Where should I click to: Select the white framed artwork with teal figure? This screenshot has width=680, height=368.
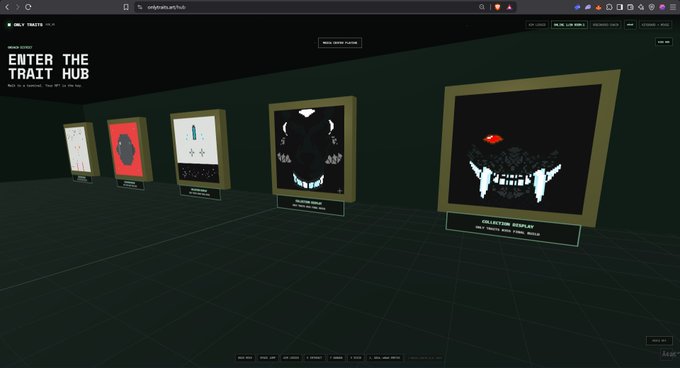[x=199, y=149]
